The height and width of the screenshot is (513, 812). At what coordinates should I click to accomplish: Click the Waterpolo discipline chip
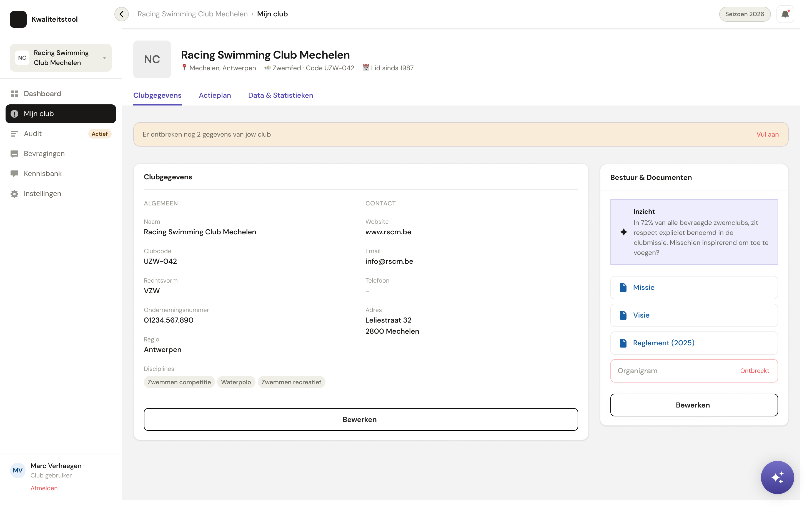tap(236, 382)
